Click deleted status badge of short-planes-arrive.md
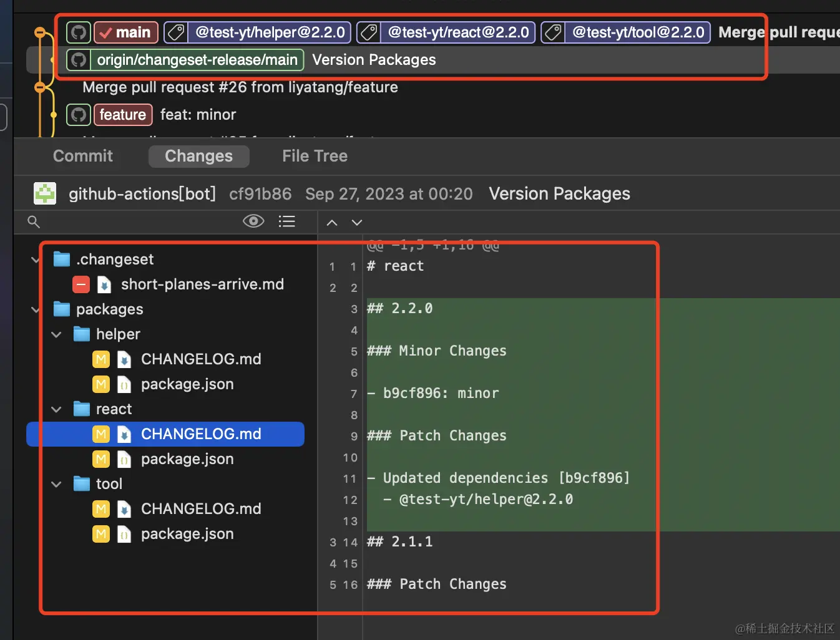 pyautogui.click(x=81, y=284)
